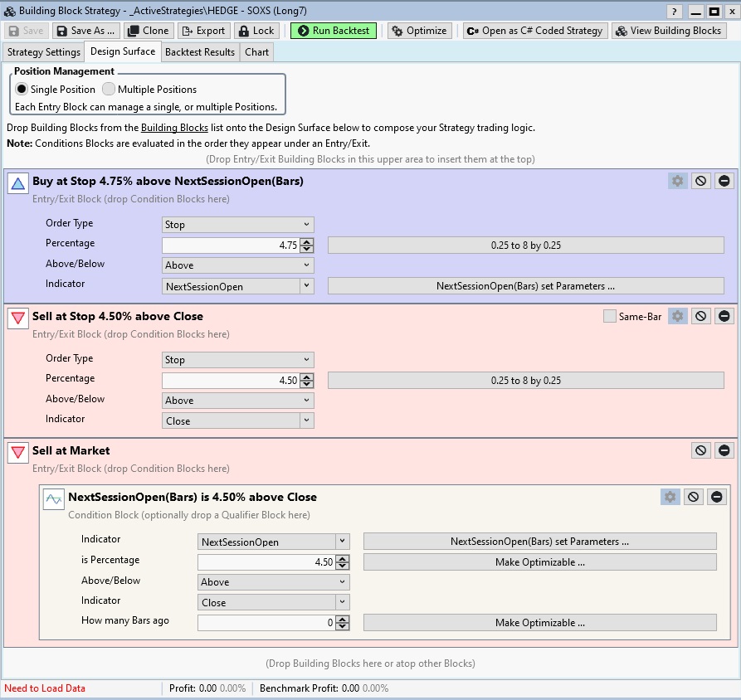Disable the NextSessionOpen condition block

(x=694, y=497)
